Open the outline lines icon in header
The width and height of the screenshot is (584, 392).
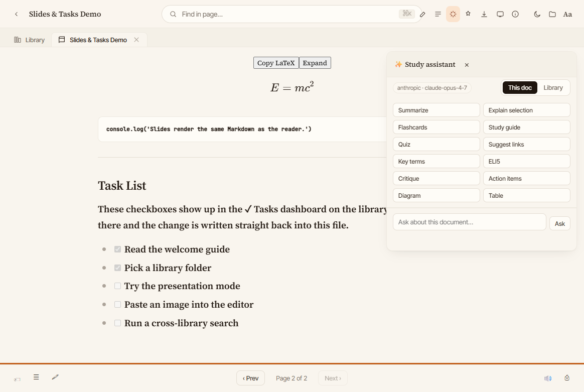438,14
